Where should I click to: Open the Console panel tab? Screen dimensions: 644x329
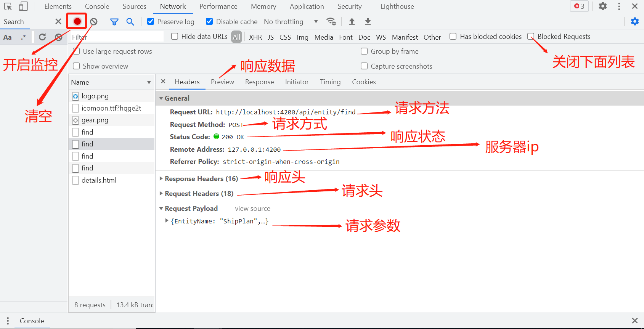coord(97,6)
